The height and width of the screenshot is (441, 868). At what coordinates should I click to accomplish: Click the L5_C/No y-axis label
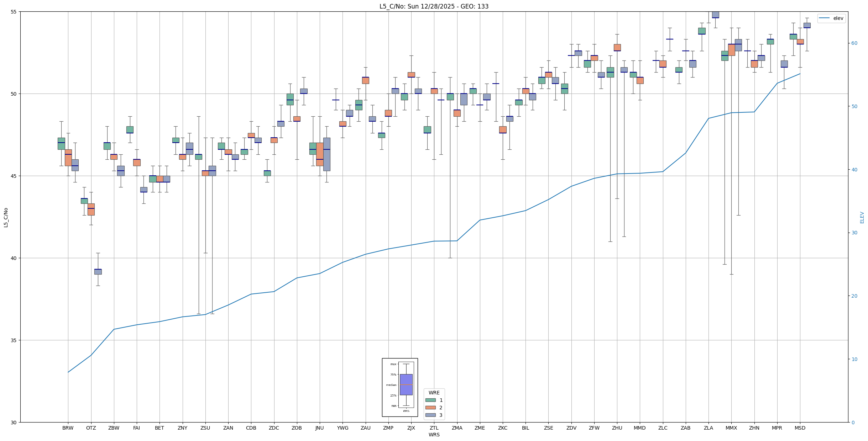[x=6, y=217]
